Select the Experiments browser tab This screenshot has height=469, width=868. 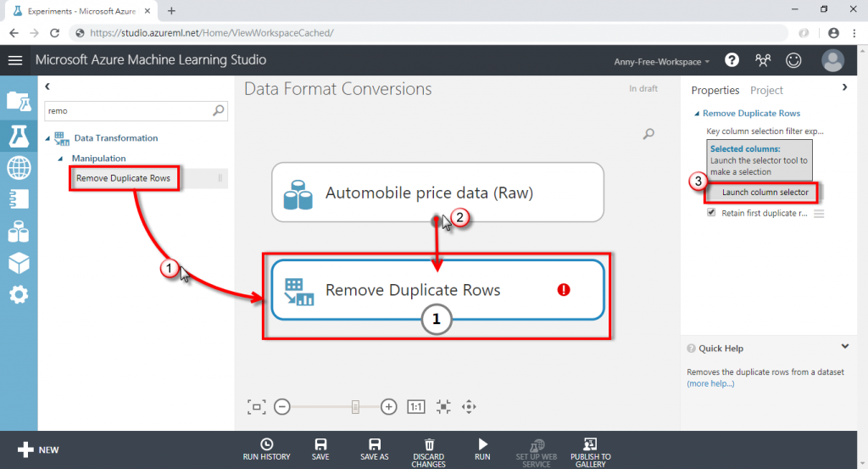click(82, 11)
